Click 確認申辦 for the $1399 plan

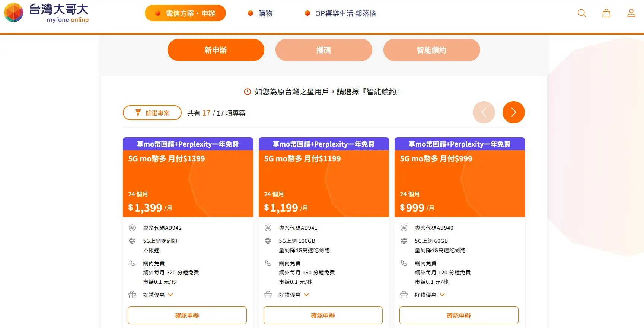pyautogui.click(x=187, y=315)
